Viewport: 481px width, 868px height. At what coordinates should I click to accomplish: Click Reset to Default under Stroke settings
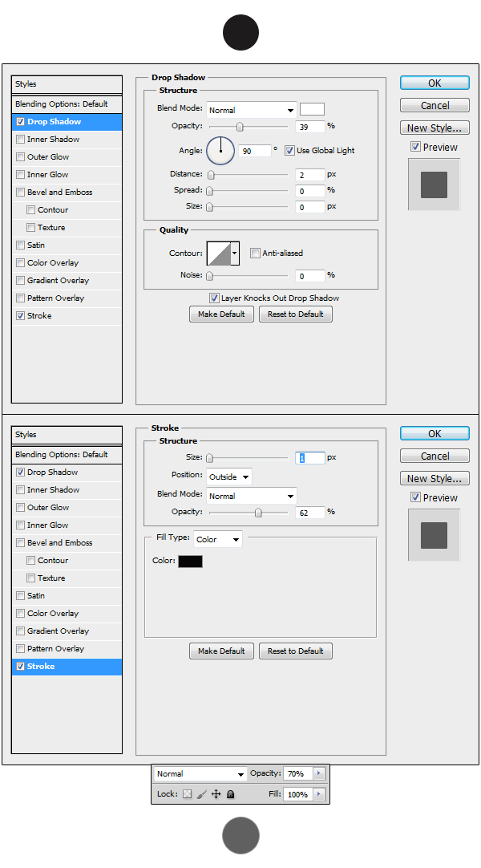(x=296, y=651)
